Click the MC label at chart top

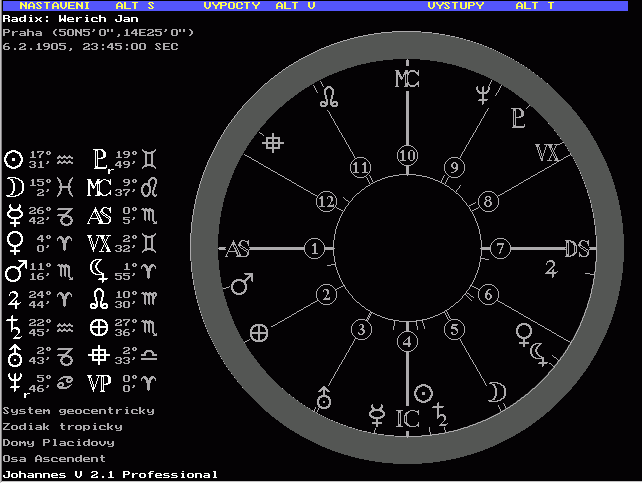[x=407, y=79]
